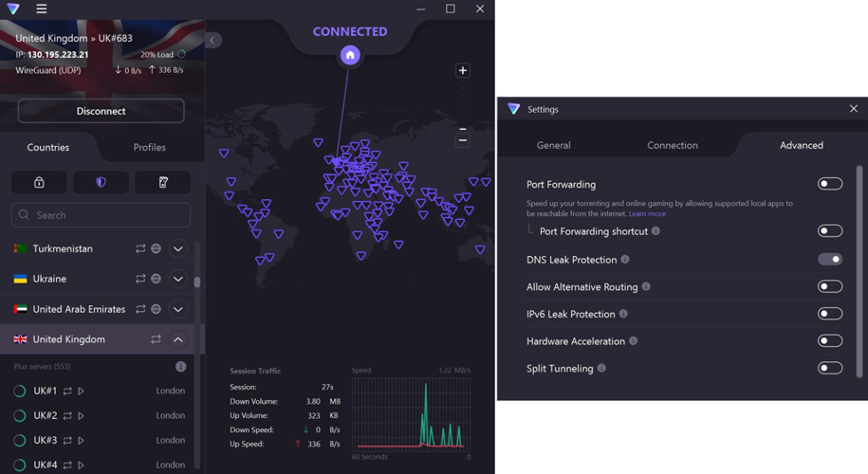868x474 pixels.
Task: Click the Secure Core lock icon
Action: (39, 182)
